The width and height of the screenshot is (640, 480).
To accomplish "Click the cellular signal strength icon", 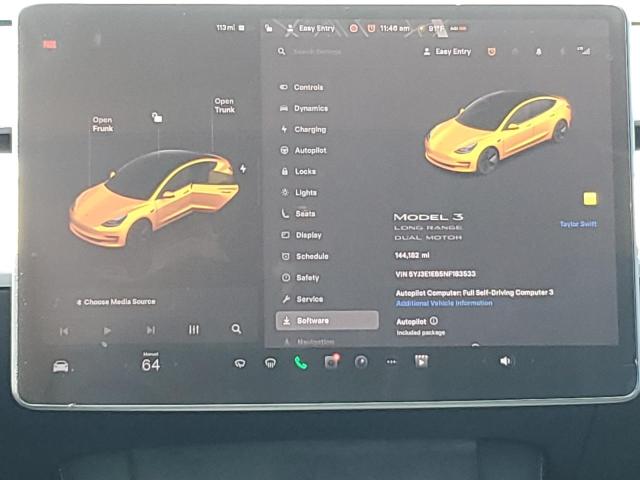I will tap(584, 51).
